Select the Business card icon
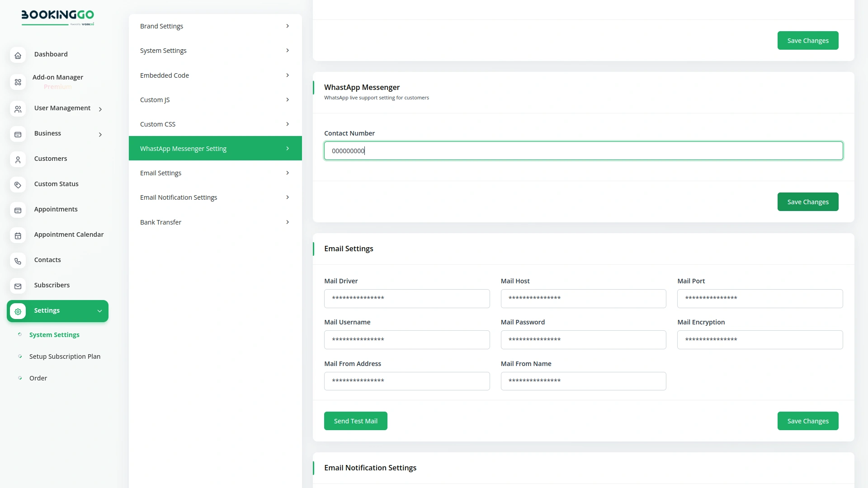Viewport: 868px width, 488px height. (18, 134)
